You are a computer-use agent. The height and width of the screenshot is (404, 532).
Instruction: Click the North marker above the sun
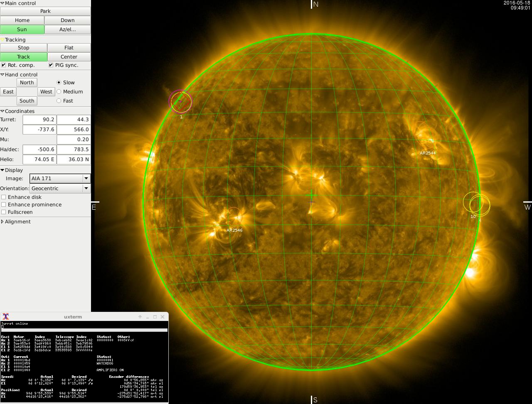315,4
